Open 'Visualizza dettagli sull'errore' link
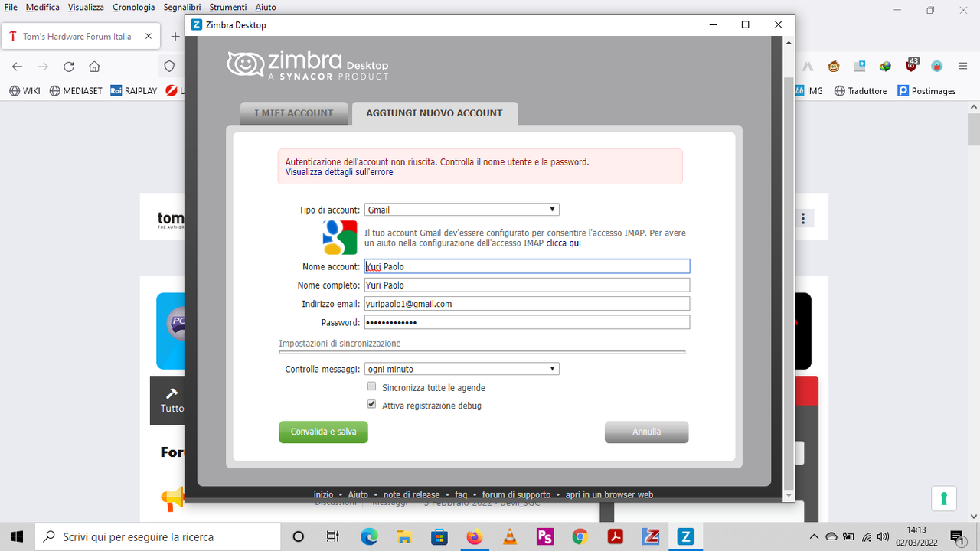Screen dimensions: 980x551 (339, 172)
